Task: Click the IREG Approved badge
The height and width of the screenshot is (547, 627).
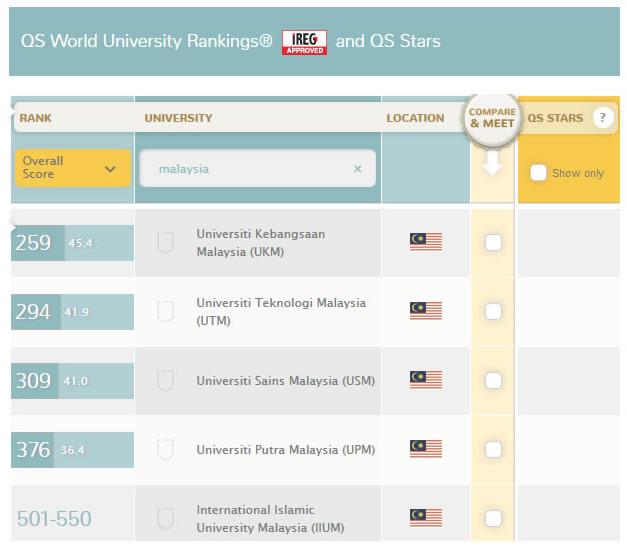Action: click(304, 42)
